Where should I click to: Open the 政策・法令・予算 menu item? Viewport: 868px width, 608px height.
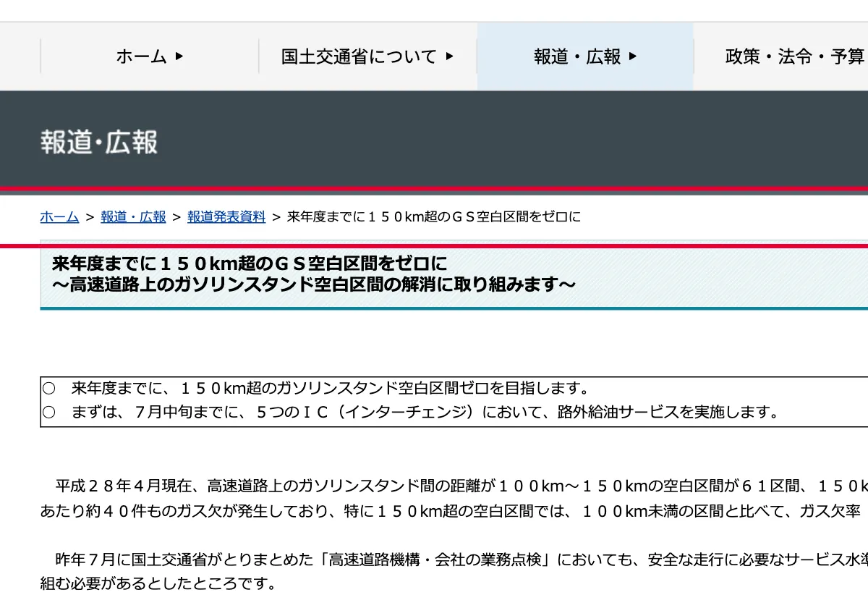(x=781, y=56)
